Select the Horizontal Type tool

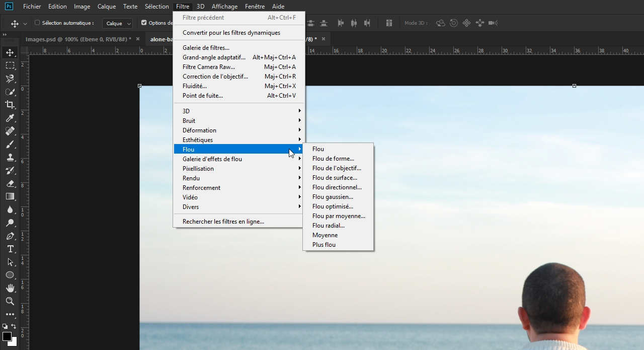[10, 249]
